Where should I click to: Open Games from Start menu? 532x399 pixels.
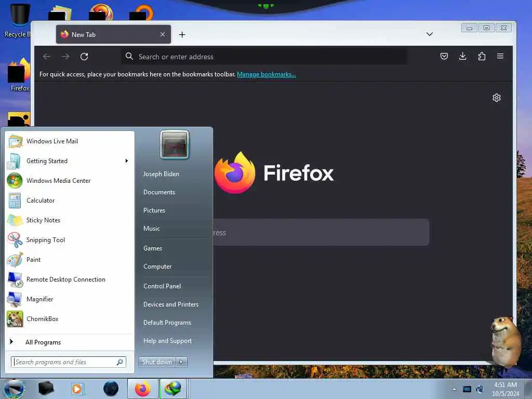coord(153,248)
